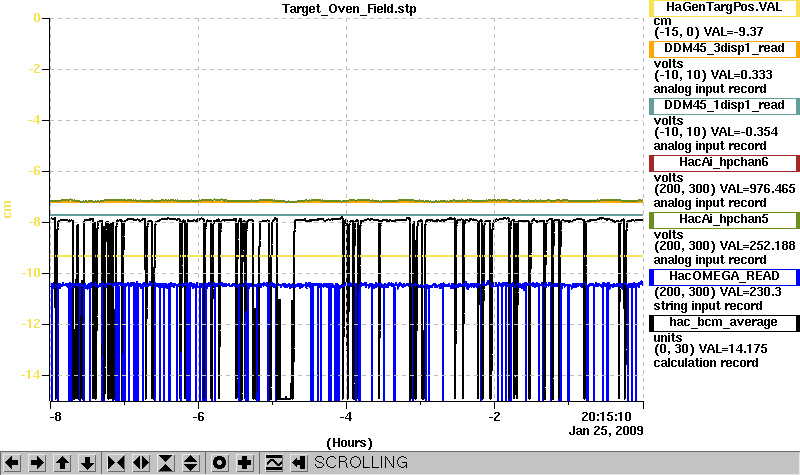
Task: Click the vertical cm y-axis unit label
Action: (7, 209)
